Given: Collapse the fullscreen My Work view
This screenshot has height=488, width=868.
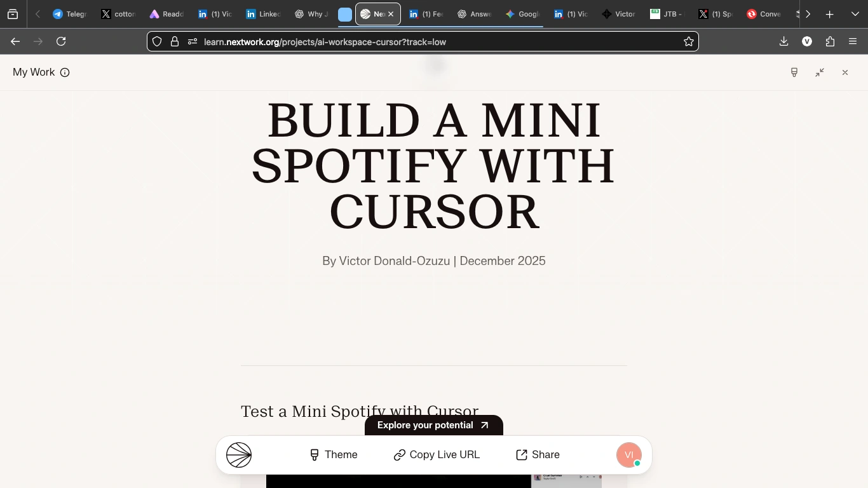Looking at the screenshot, I should tap(820, 72).
